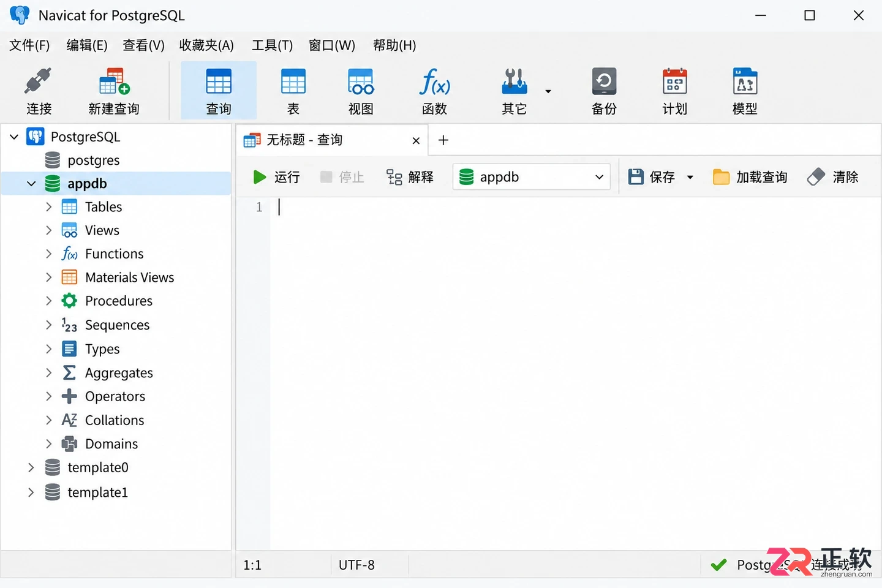Expand the Aggregates node
The width and height of the screenshot is (882, 588).
click(x=48, y=372)
